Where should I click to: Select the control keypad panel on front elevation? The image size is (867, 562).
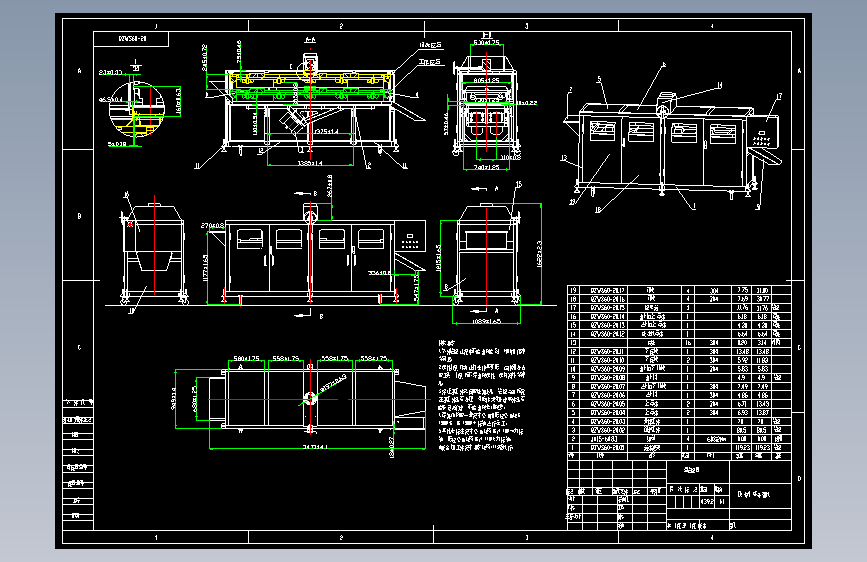click(x=410, y=236)
